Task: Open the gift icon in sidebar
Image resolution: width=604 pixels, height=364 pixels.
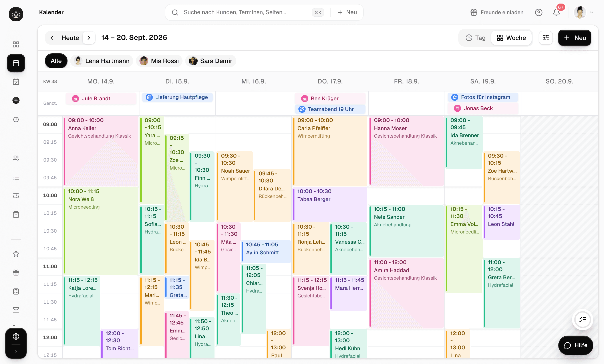Action: point(16,272)
